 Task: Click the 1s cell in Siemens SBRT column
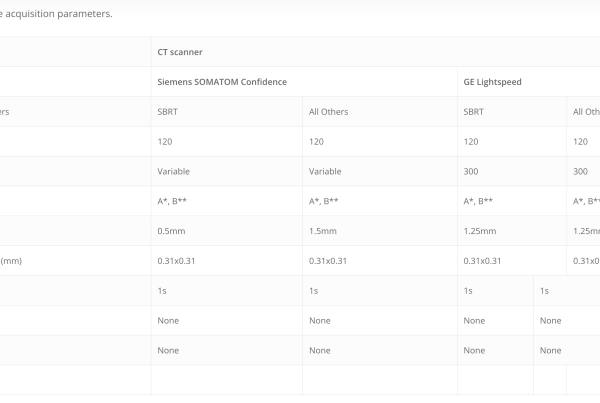[227, 290]
